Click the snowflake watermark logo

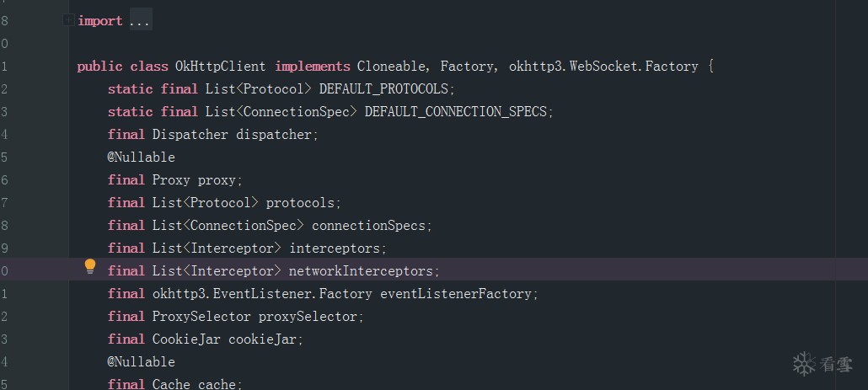pos(805,364)
